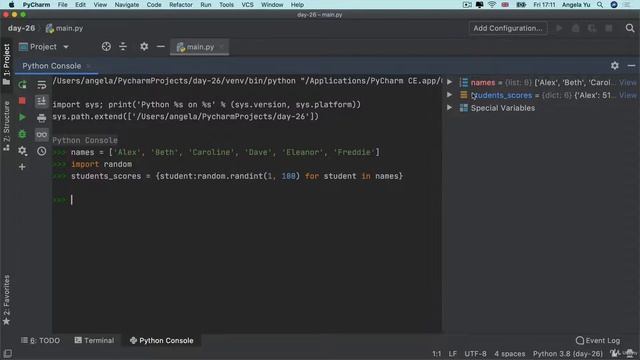The width and height of the screenshot is (640, 360).
Task: Open the Event Log
Action: (598, 340)
